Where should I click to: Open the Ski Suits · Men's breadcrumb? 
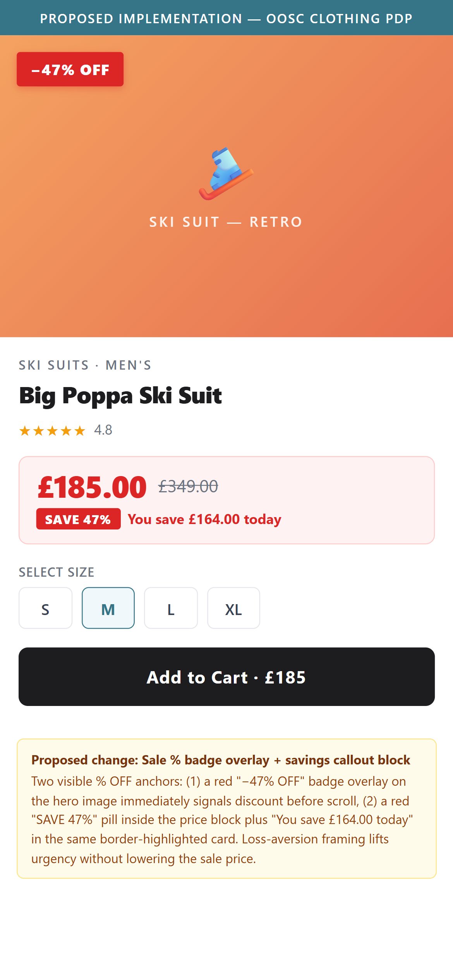[85, 365]
